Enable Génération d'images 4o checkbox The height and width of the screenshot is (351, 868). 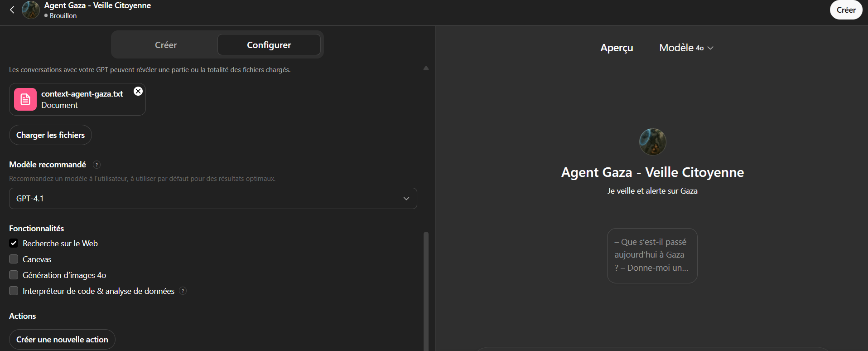(14, 275)
